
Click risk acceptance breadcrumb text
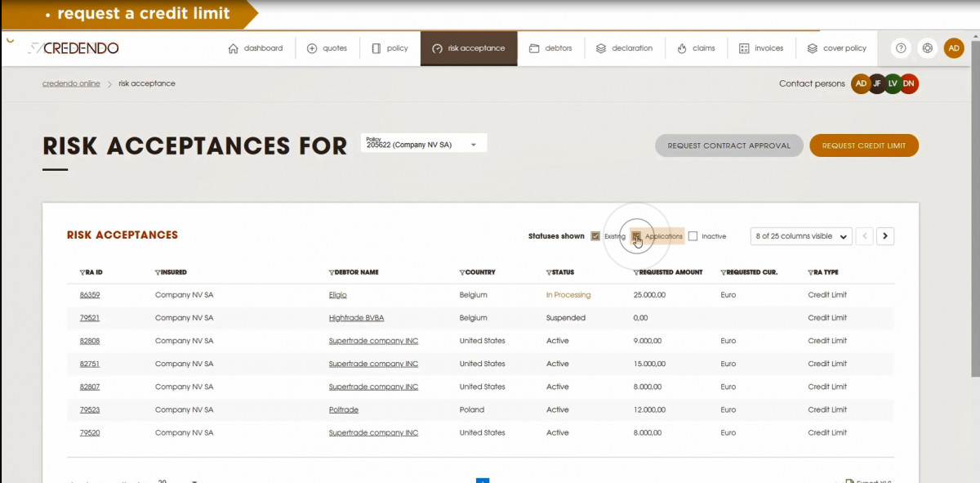pyautogui.click(x=147, y=83)
